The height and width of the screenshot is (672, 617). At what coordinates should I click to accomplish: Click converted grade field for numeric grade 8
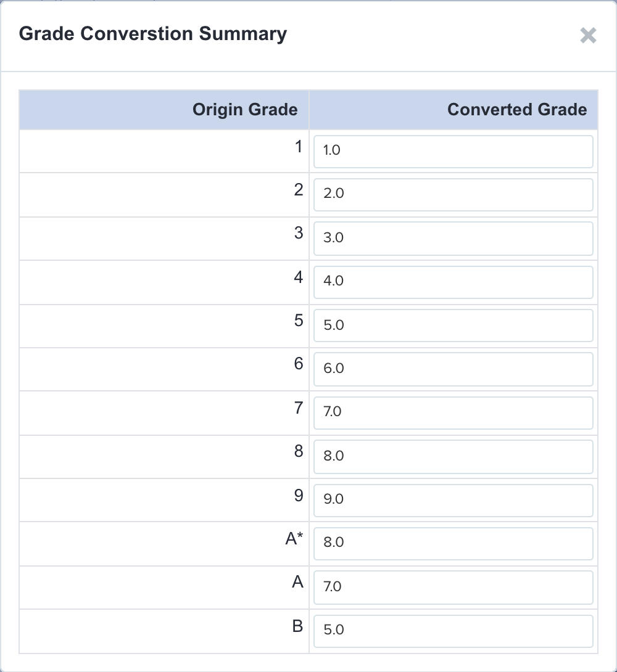pos(453,457)
